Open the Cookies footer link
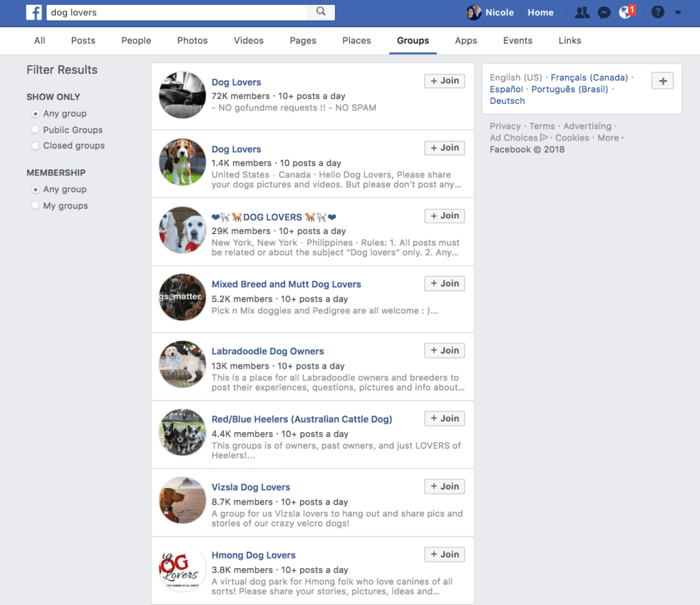Screen dimensions: 700x605 (572, 138)
